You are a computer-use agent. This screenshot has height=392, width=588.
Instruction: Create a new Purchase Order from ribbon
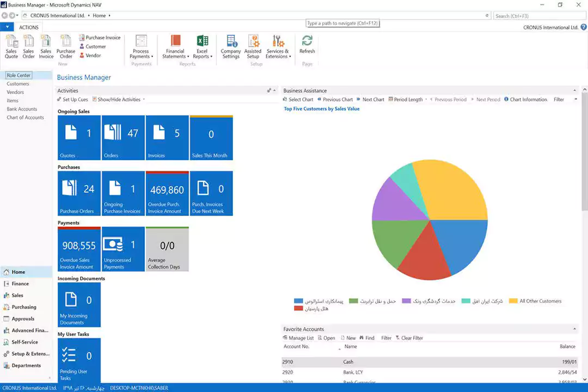[66, 46]
